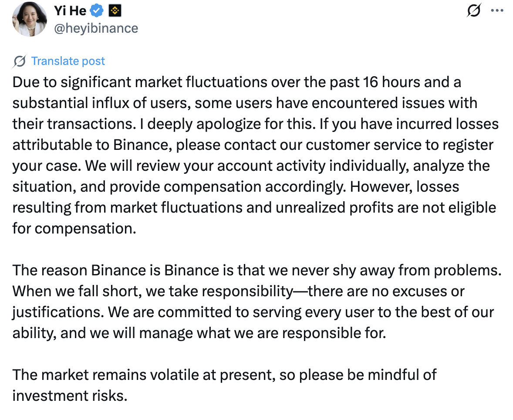513x420 pixels.
Task: Click the final words 'investment risks.'
Action: click(70, 396)
